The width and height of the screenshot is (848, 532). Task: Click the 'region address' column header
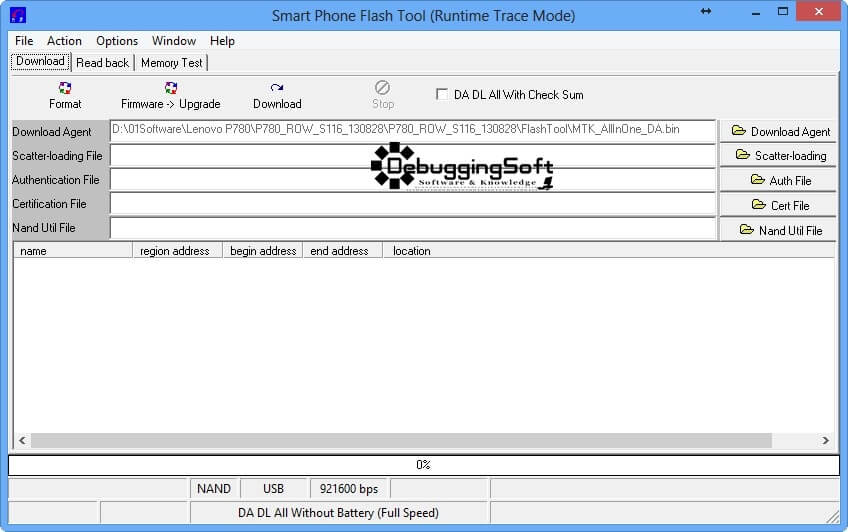(175, 251)
